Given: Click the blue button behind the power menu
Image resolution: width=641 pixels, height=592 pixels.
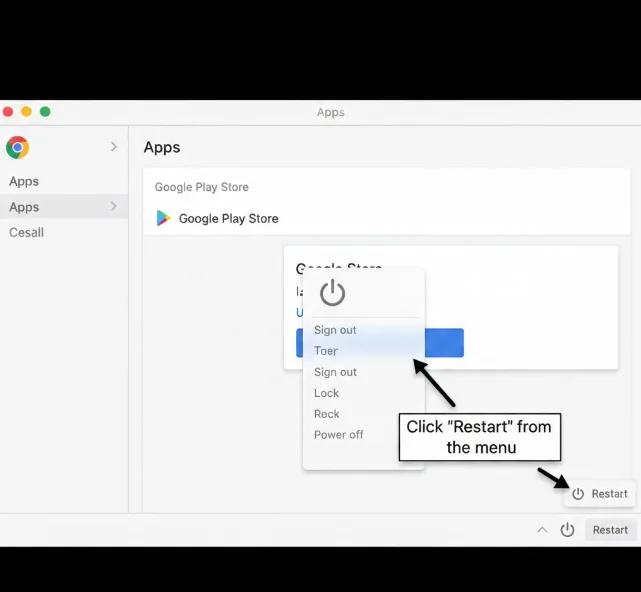Looking at the screenshot, I should (x=444, y=343).
